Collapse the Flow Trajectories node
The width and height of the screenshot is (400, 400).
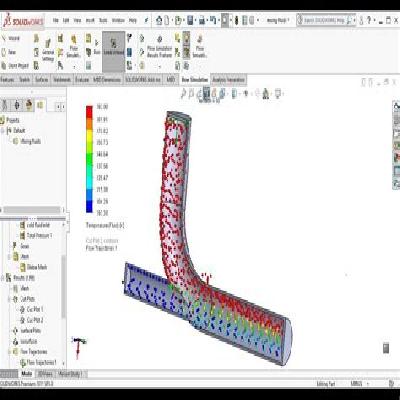tap(9, 352)
